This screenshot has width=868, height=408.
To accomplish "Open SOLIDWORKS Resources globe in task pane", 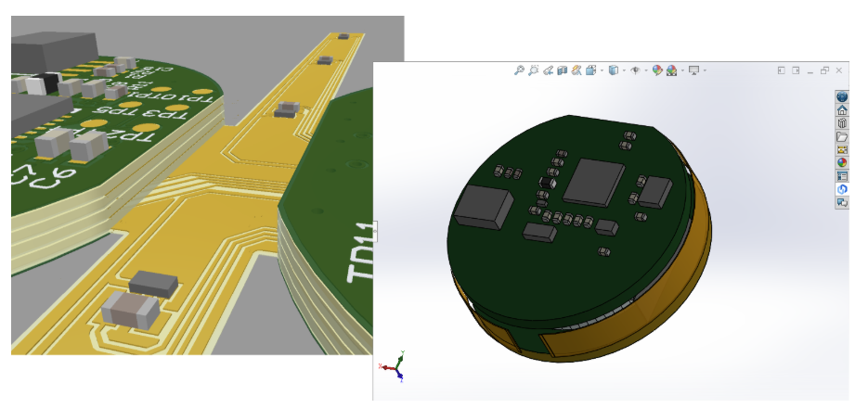I will (842, 97).
